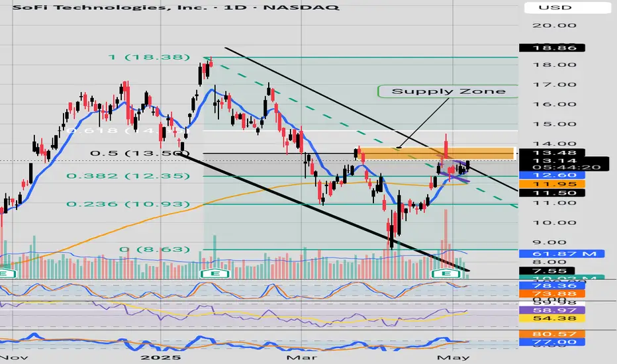The height and width of the screenshot is (364, 617).
Task: Click the 13.48 price label
Action: [x=552, y=153]
